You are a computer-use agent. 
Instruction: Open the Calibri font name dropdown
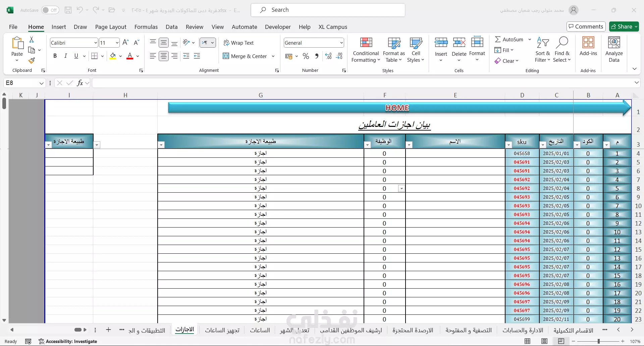pos(96,43)
